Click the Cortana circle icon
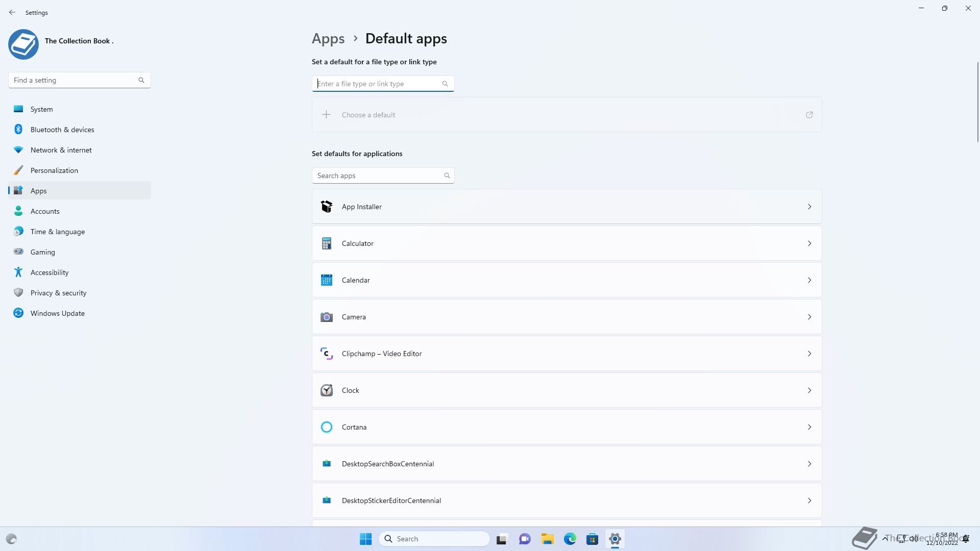The image size is (980, 551). pyautogui.click(x=327, y=427)
